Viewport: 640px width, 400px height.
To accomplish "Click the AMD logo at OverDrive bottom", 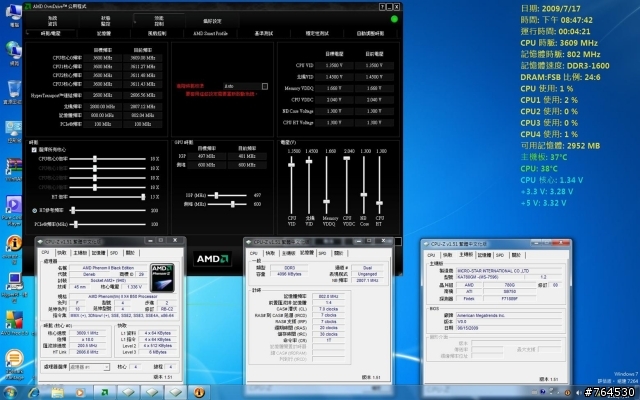I will pos(212,259).
